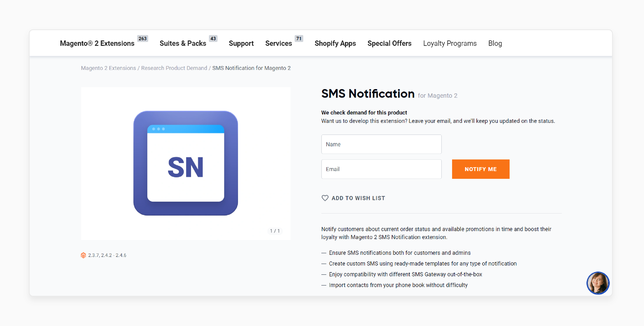The height and width of the screenshot is (326, 644).
Task: Click the NOTIFY ME button
Action: coord(481,169)
